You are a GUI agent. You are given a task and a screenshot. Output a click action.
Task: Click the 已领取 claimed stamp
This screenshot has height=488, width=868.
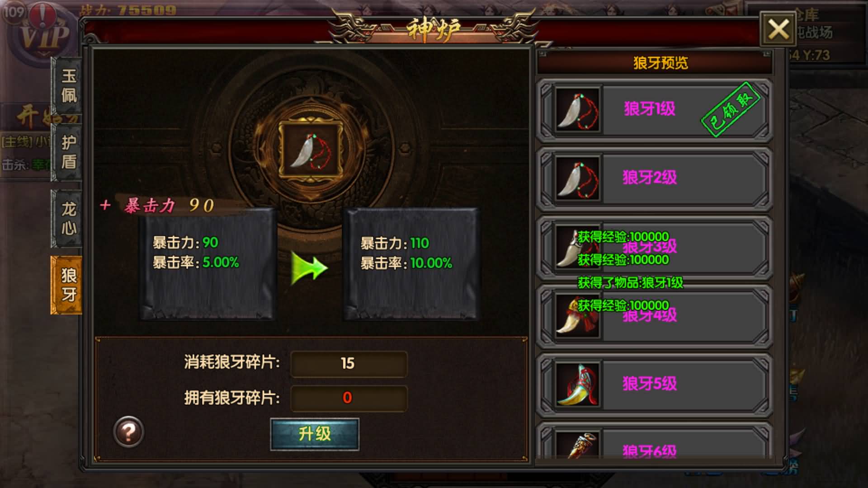(730, 109)
